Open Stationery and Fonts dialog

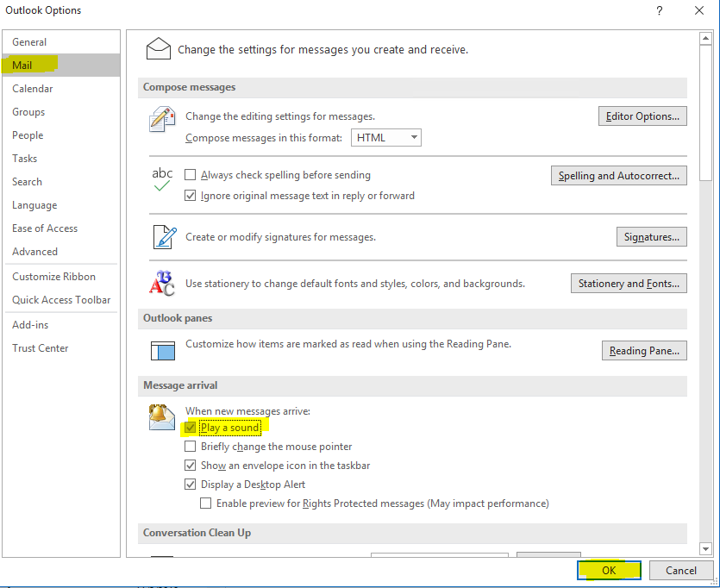(x=629, y=283)
